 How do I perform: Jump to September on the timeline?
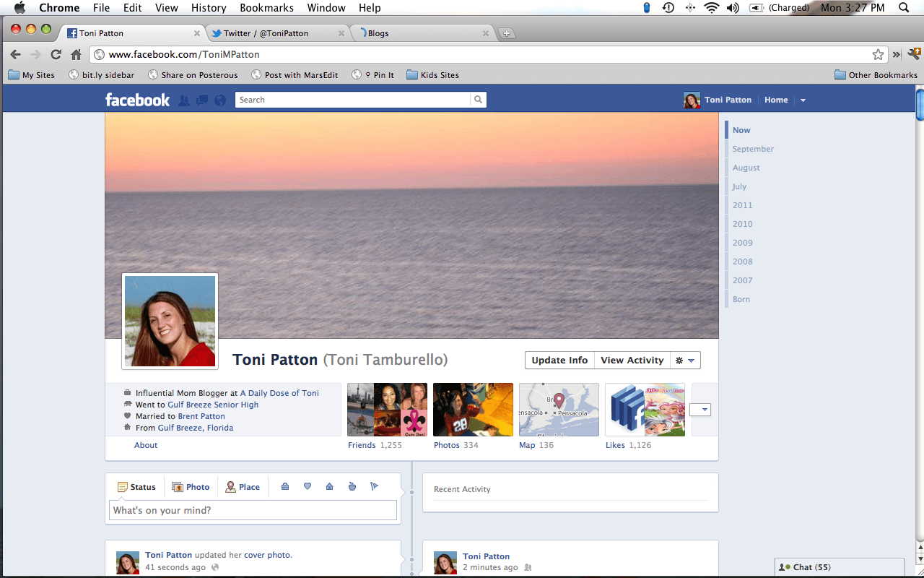click(753, 149)
